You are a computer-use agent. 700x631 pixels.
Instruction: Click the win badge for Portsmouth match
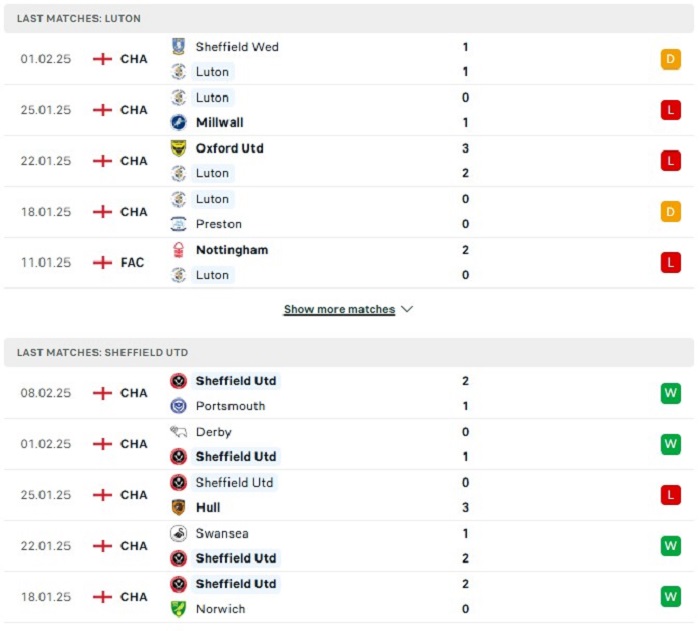coord(671,393)
